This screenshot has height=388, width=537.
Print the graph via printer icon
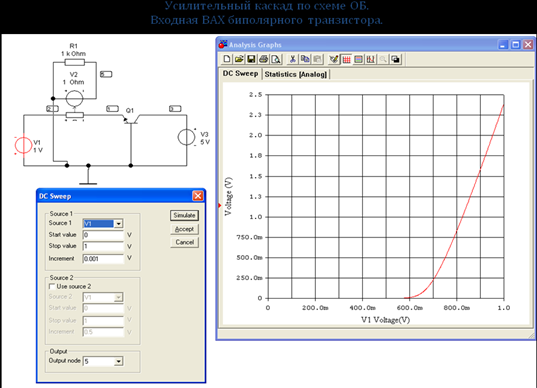263,59
